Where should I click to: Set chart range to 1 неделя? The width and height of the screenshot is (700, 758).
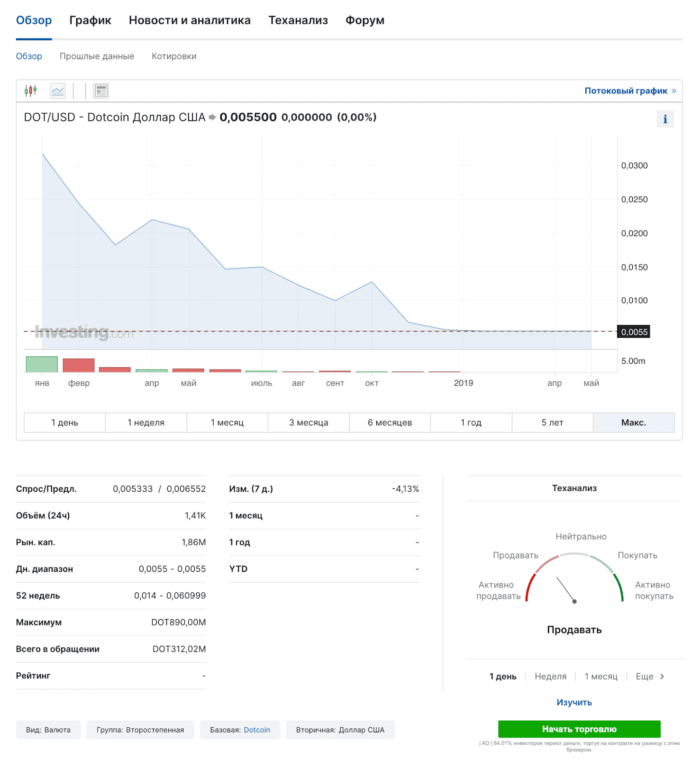[146, 423]
